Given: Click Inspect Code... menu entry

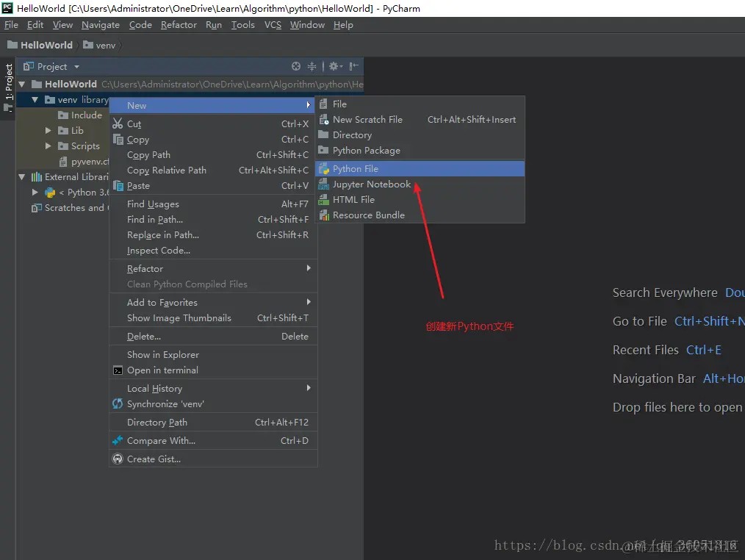Looking at the screenshot, I should (213, 250).
